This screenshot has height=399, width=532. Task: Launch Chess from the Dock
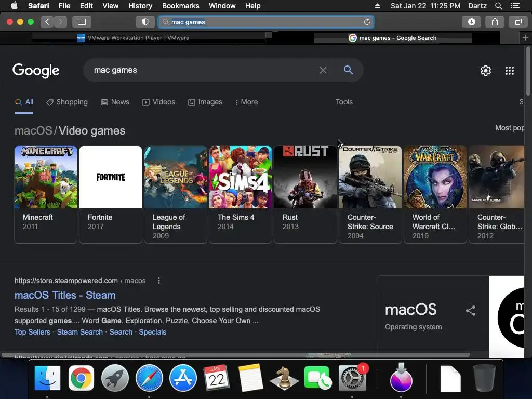point(284,378)
